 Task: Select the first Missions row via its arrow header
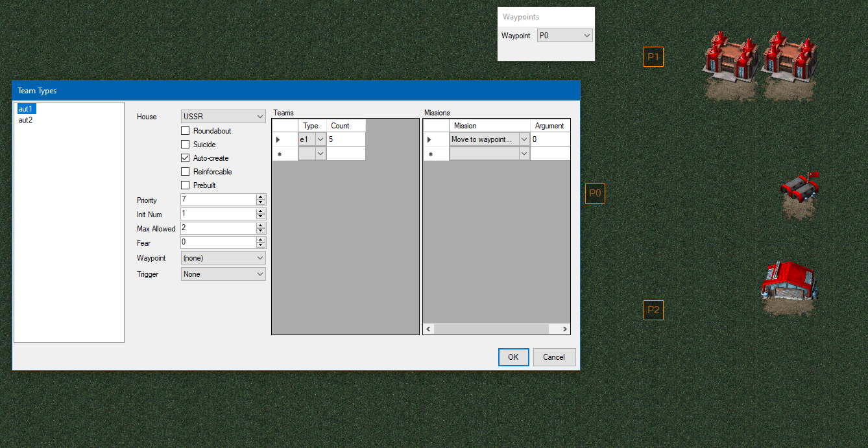point(436,139)
